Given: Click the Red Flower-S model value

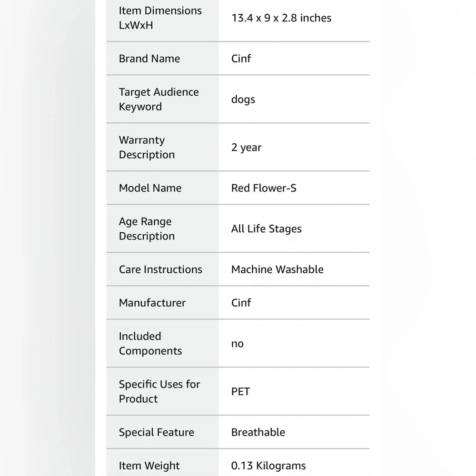Looking at the screenshot, I should 264,188.
